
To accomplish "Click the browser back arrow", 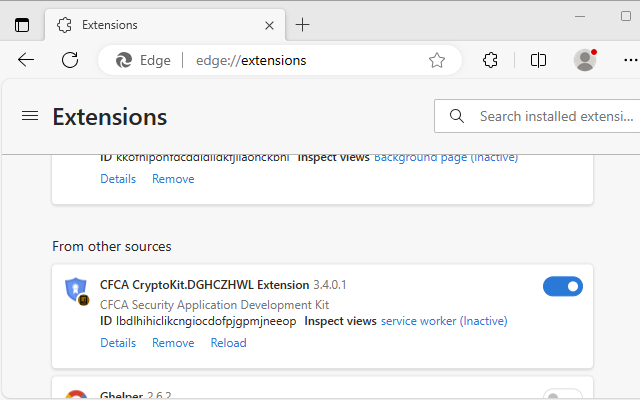I will [26, 60].
